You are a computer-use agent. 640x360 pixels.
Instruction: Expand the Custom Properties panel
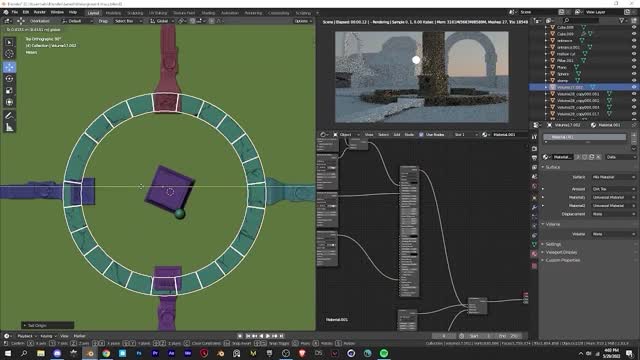[x=561, y=260]
